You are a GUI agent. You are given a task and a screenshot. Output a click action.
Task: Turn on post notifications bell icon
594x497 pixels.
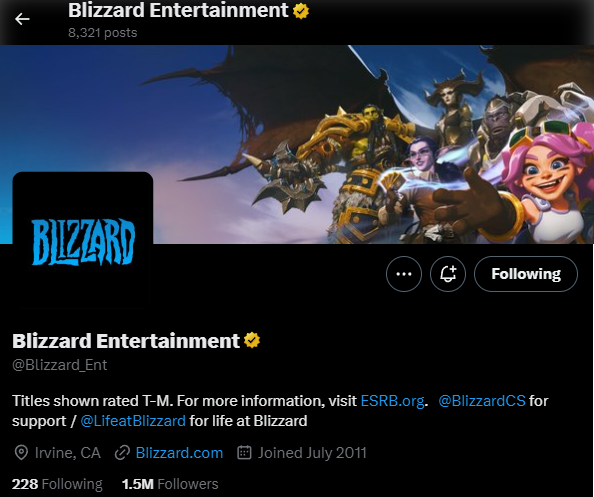(448, 274)
